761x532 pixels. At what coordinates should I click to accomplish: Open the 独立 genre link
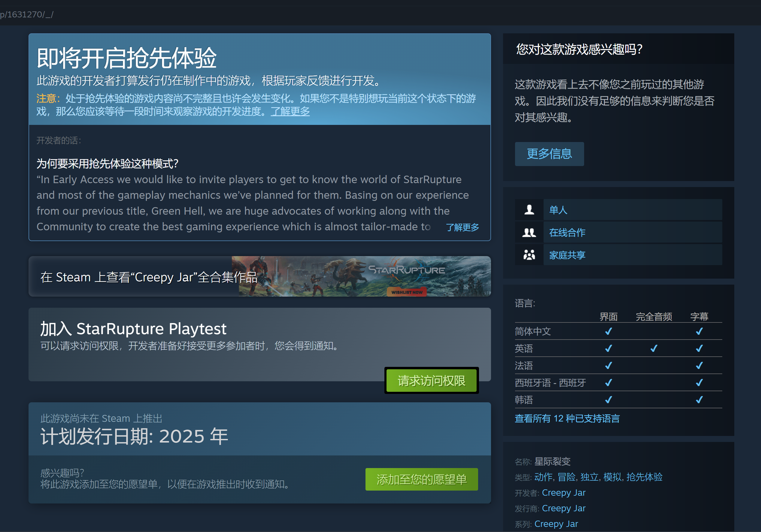[x=589, y=477]
